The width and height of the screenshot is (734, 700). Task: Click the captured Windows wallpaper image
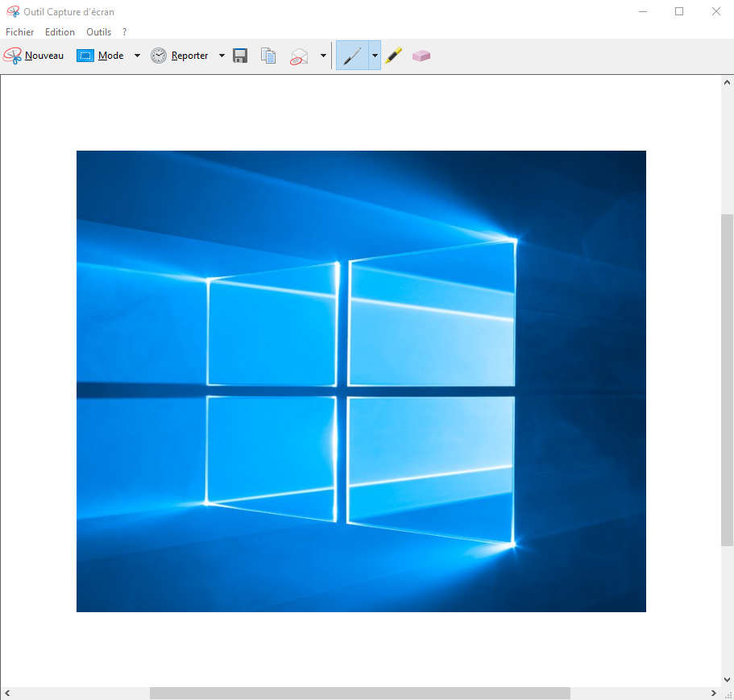[361, 381]
